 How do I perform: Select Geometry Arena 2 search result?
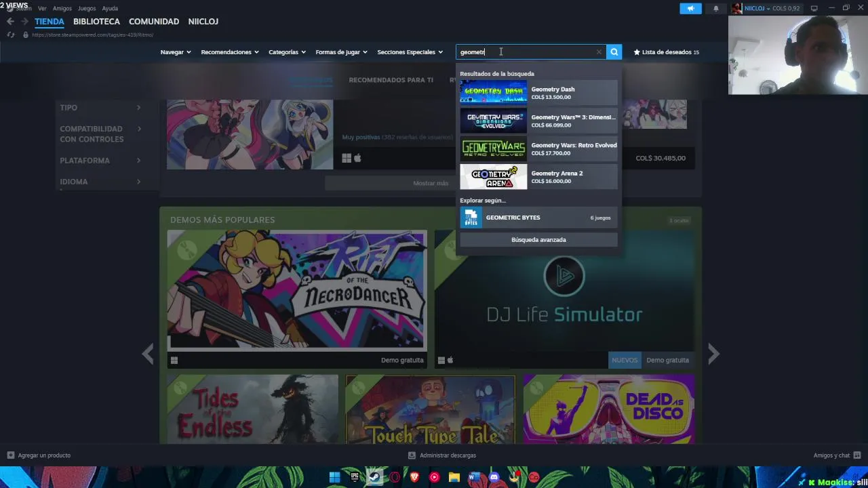point(538,177)
